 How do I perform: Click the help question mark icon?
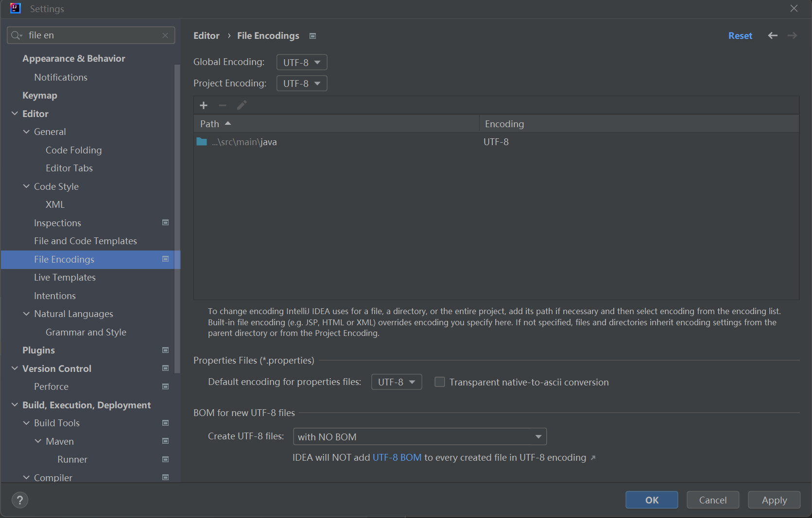click(x=20, y=500)
